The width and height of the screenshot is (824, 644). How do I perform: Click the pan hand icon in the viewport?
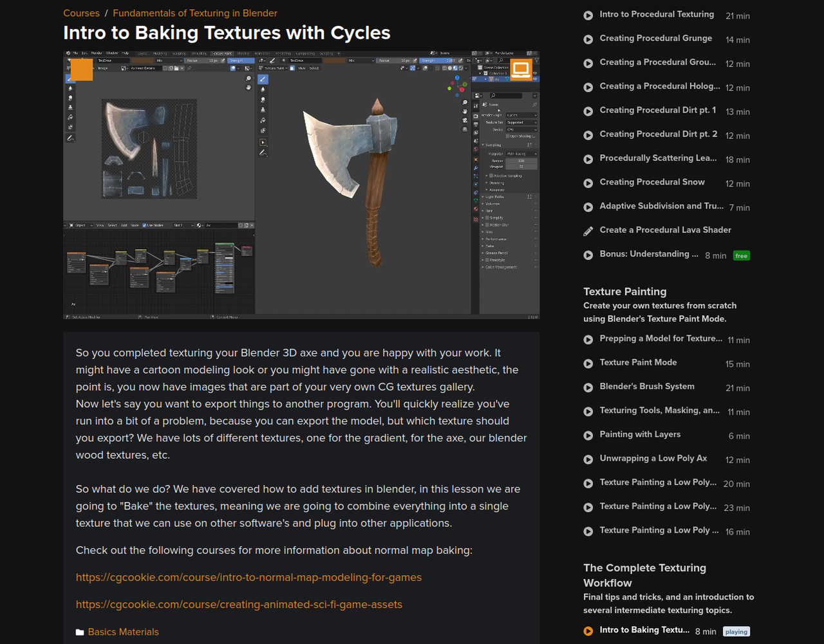click(x=465, y=111)
